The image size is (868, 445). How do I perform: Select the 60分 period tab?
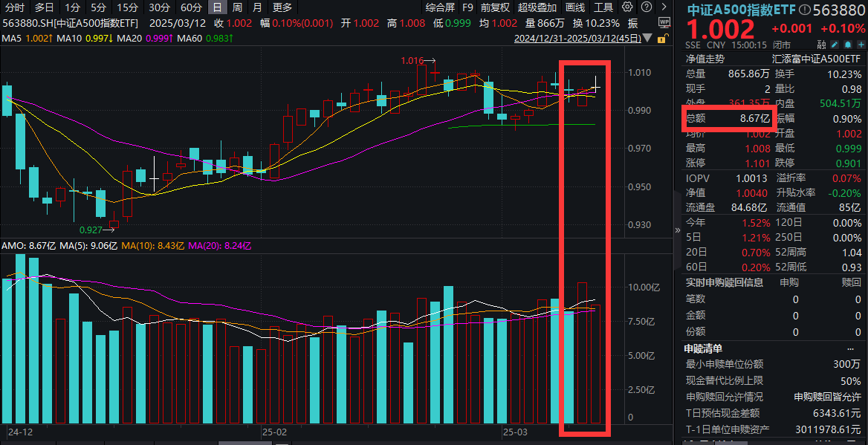pyautogui.click(x=191, y=7)
